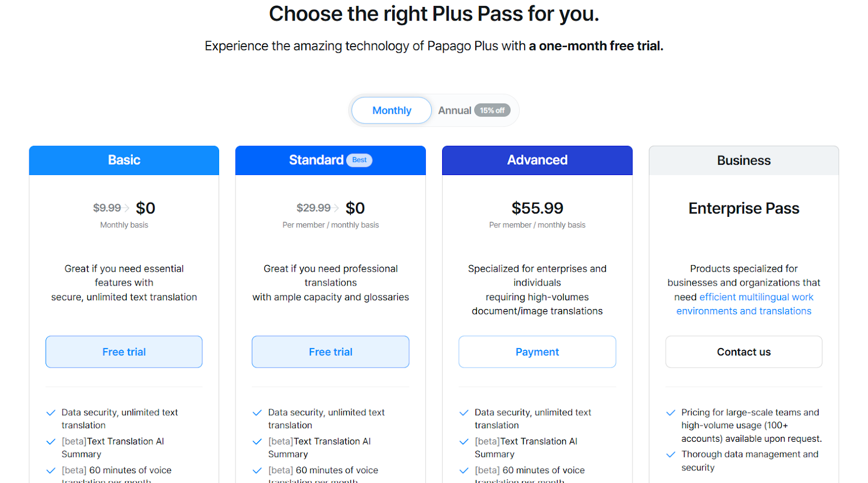Click the strikethrough $29.99 price on Standard
The image size is (868, 483).
point(314,208)
